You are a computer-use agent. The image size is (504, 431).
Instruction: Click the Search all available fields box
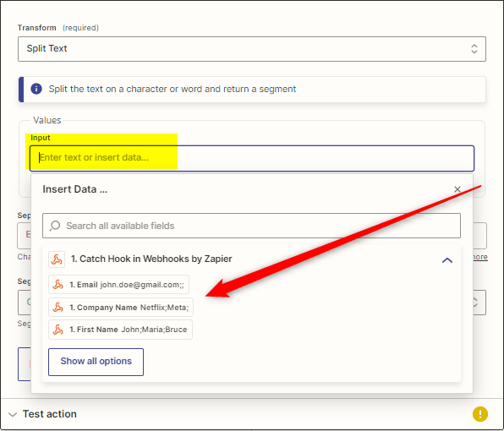point(251,226)
